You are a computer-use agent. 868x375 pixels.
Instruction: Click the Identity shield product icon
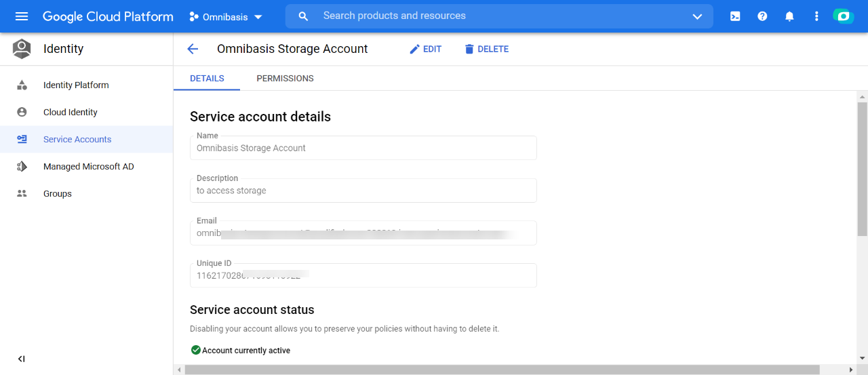[22, 49]
